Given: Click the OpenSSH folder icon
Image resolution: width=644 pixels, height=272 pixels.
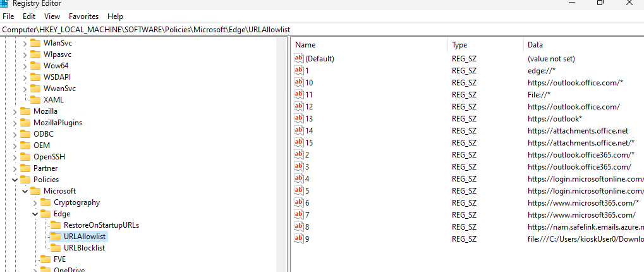Looking at the screenshot, I should click(25, 157).
